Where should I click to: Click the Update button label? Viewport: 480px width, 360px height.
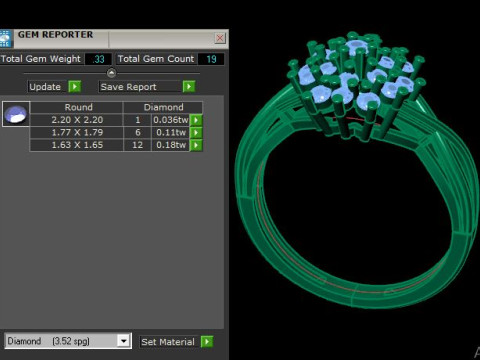pos(45,87)
